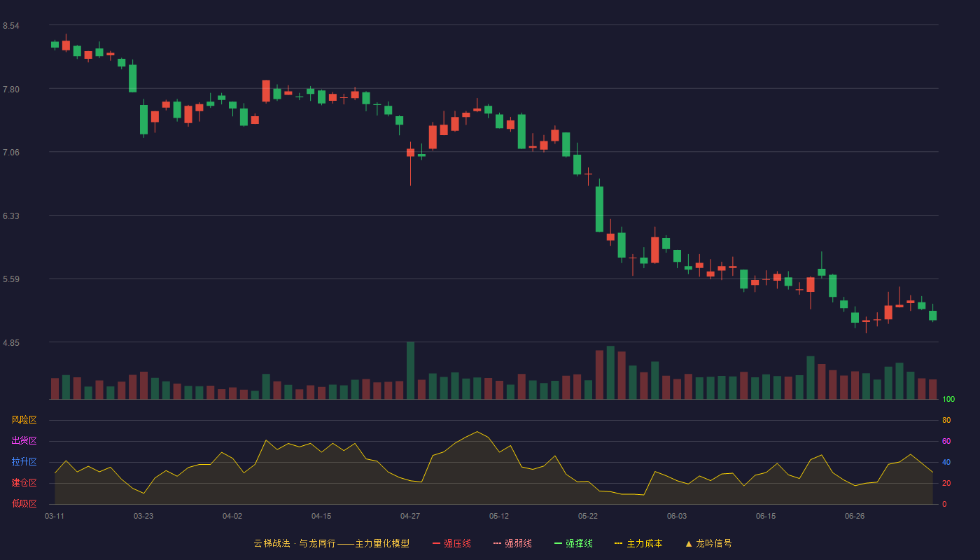
Task: Select the 出货区 zone label
Action: pos(24,441)
